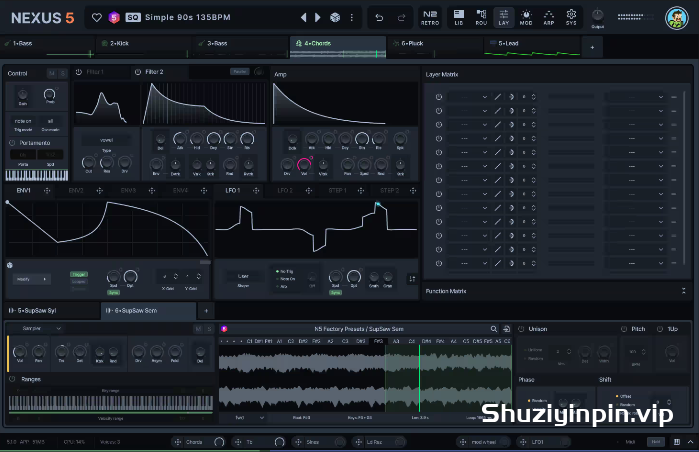Toggle Unison power button
Screen dimensions: 699x452
pyautogui.click(x=521, y=329)
